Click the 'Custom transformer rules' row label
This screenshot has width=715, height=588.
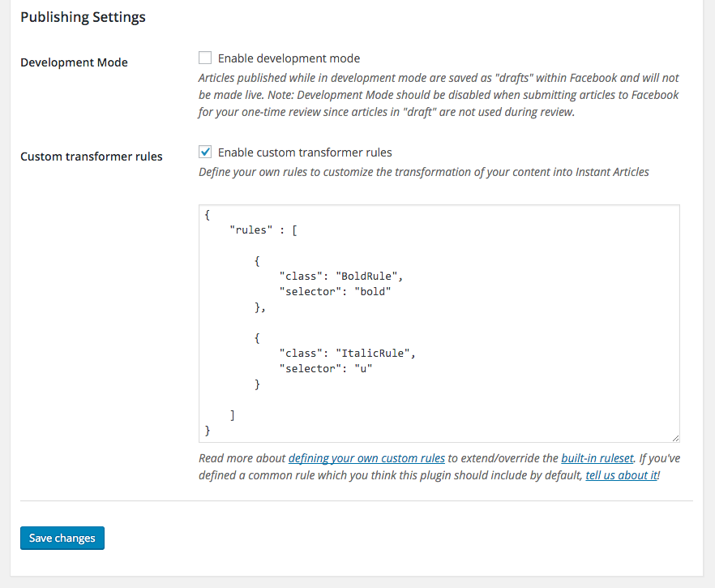[91, 157]
